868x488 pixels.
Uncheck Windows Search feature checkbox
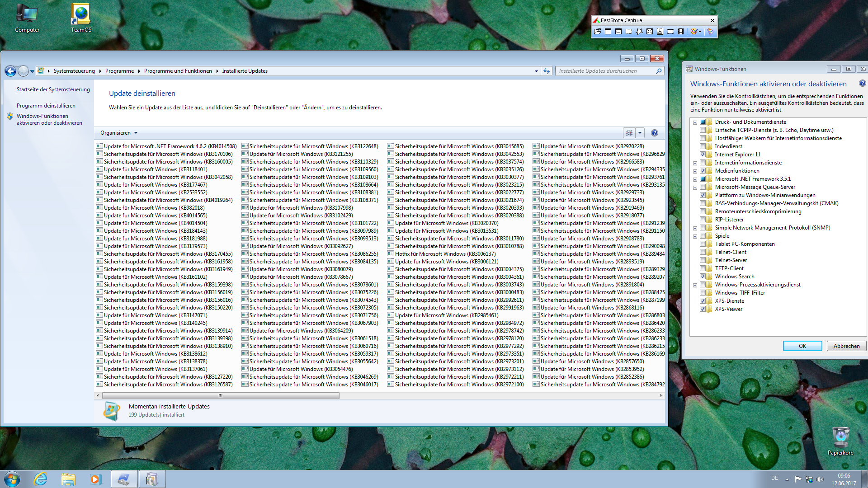coord(703,277)
